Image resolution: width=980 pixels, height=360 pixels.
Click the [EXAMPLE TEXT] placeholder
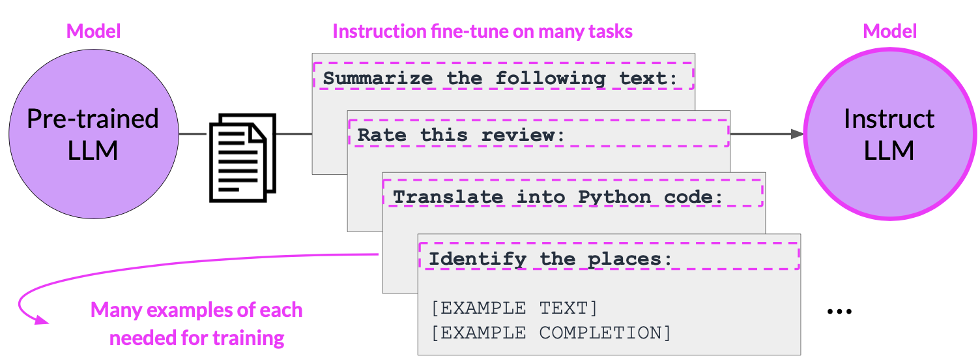click(x=514, y=307)
